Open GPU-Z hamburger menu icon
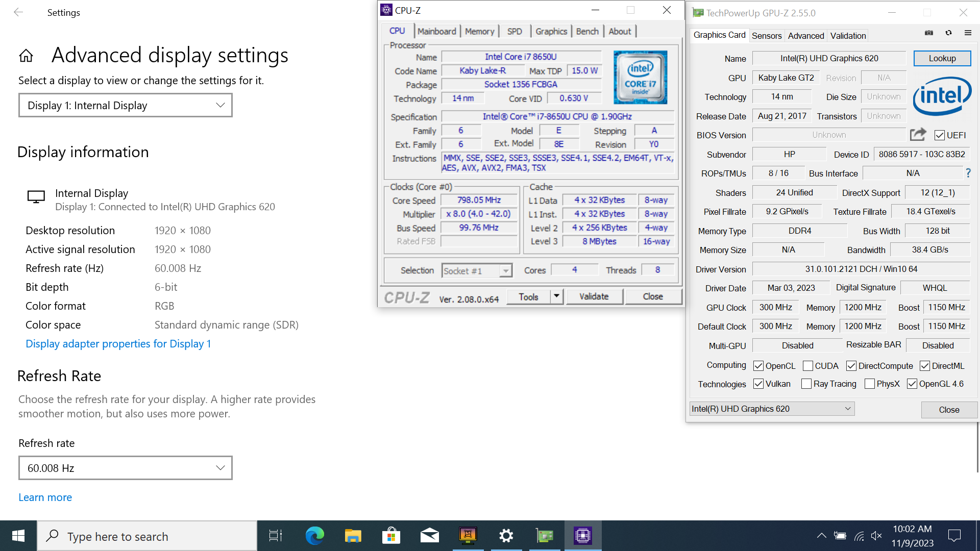The width and height of the screenshot is (980, 551). (x=968, y=33)
